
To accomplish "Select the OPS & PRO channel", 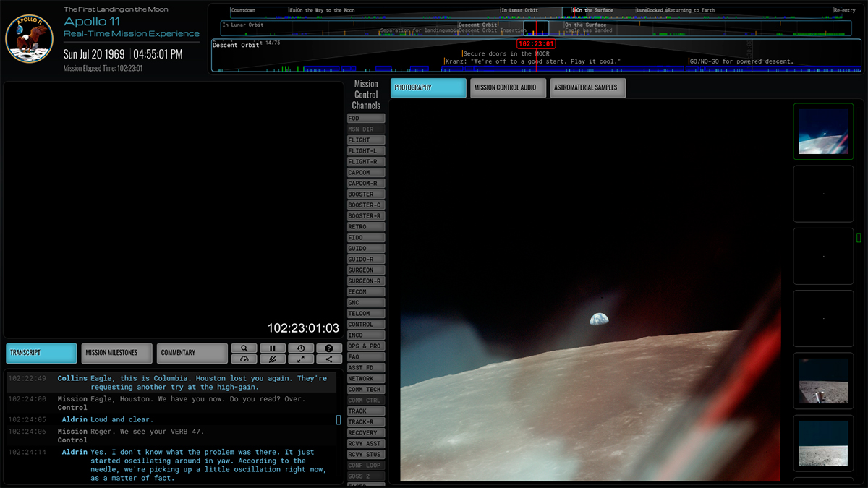I will (x=366, y=346).
